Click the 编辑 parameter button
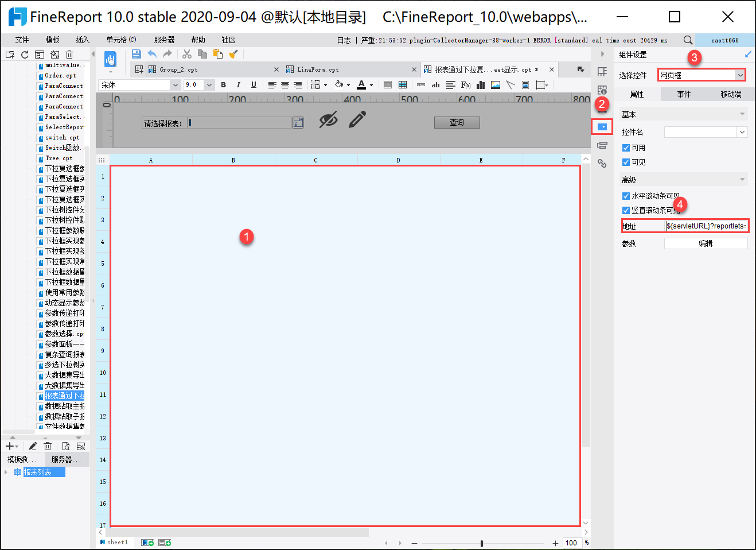The image size is (756, 550). [706, 243]
